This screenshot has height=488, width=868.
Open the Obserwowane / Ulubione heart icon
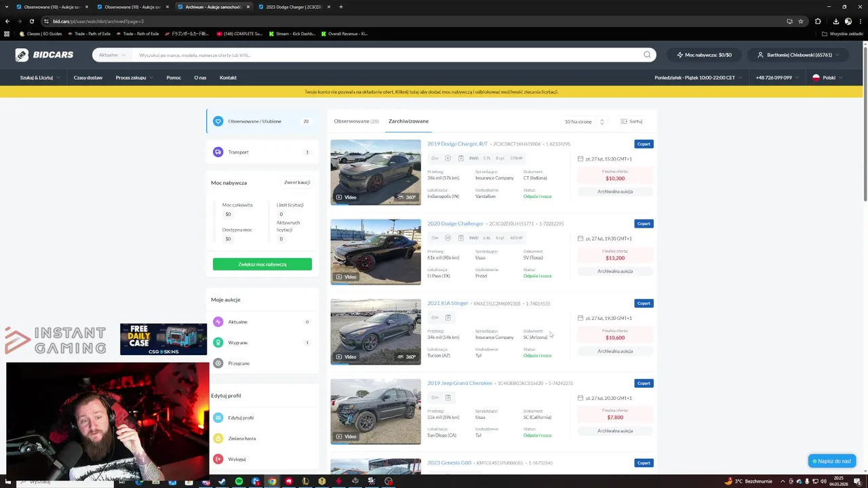218,121
